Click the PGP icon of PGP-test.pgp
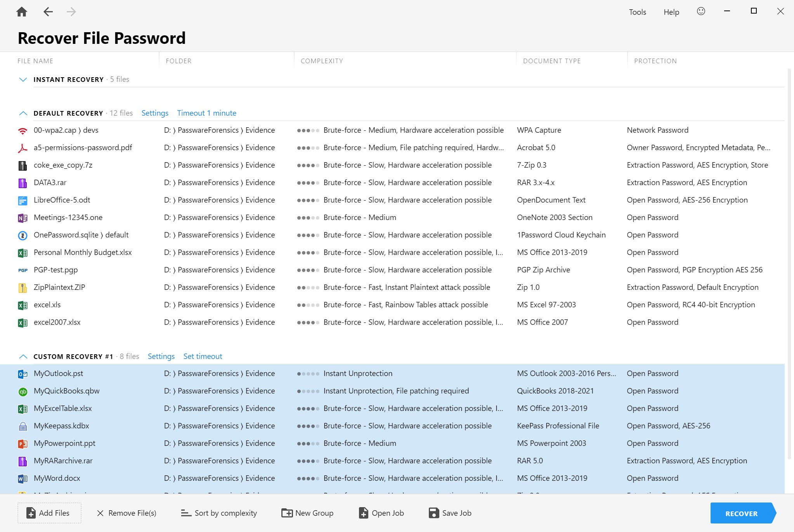This screenshot has height=532, width=794. (23, 270)
